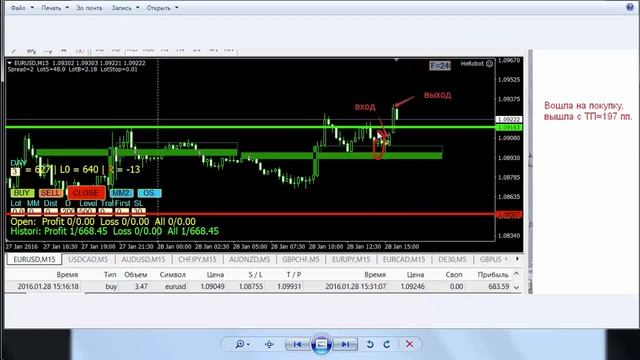Go to the next picture
Image resolution: width=640 pixels, height=360 pixels.
345,344
